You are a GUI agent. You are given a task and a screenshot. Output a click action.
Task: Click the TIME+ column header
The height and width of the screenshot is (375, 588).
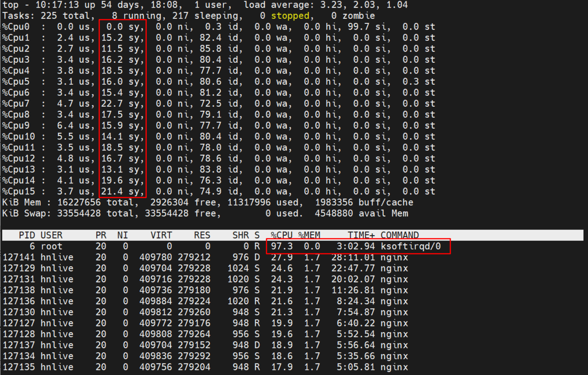click(361, 235)
